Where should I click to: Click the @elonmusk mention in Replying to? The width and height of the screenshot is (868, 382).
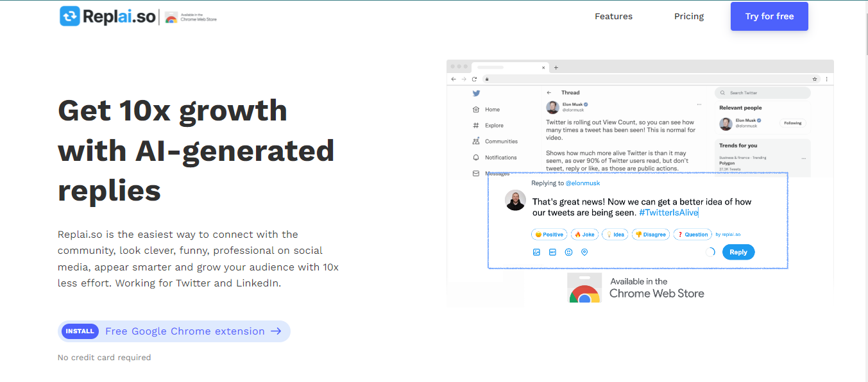(583, 183)
